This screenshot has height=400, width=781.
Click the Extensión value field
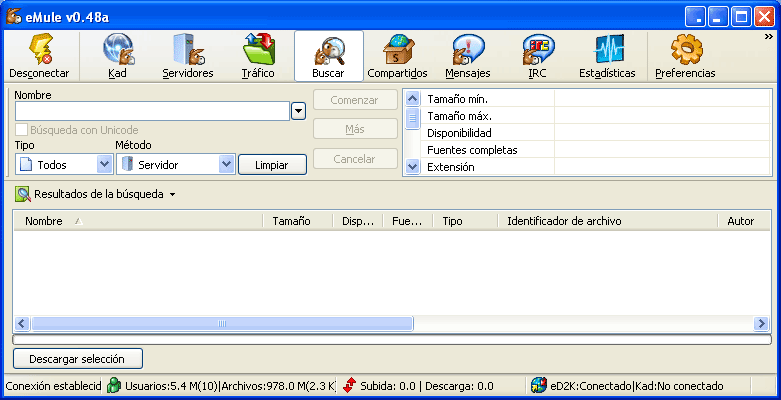(x=662, y=166)
